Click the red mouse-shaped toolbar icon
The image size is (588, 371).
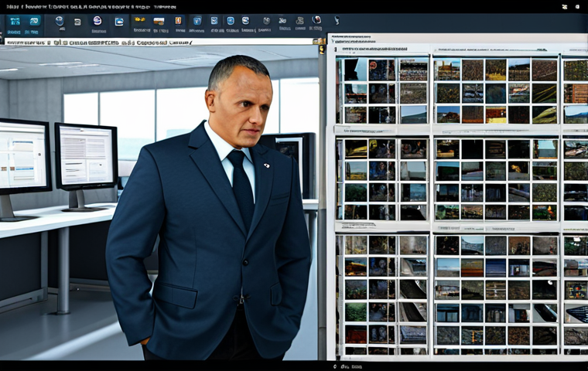coord(316,21)
